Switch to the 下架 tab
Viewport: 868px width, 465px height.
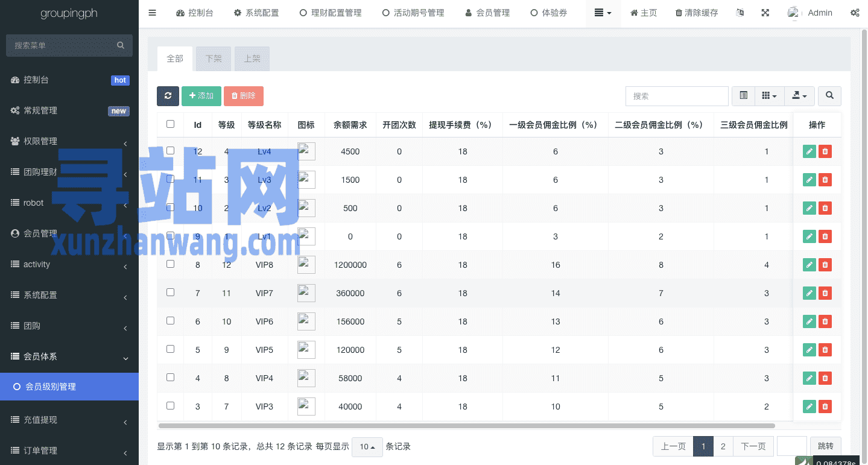[214, 59]
